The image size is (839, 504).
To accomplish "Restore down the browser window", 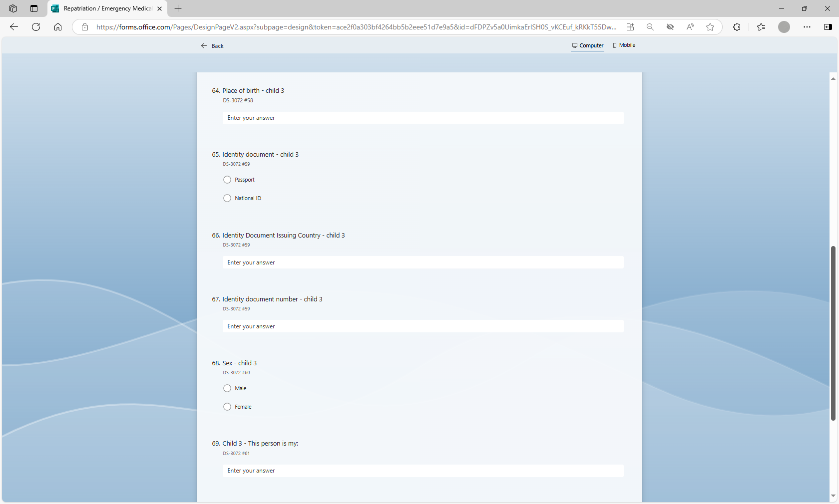I will pos(805,8).
